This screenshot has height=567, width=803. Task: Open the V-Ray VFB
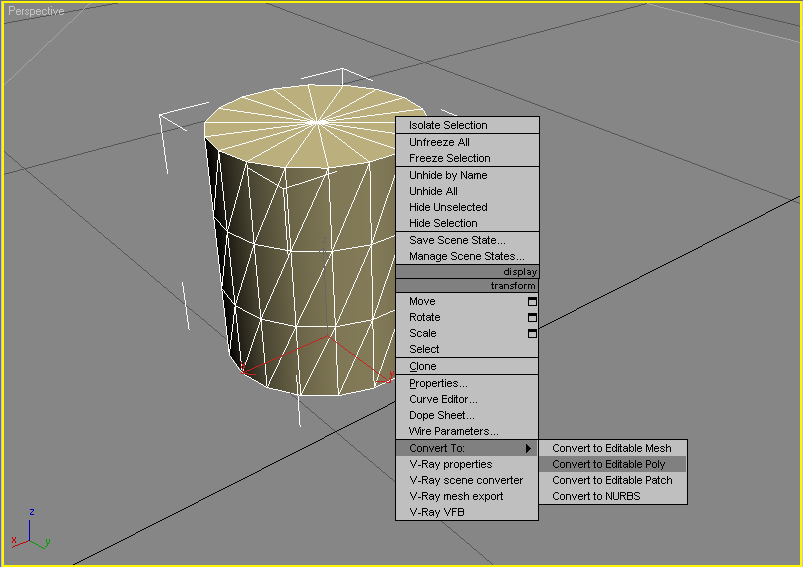tap(467, 512)
